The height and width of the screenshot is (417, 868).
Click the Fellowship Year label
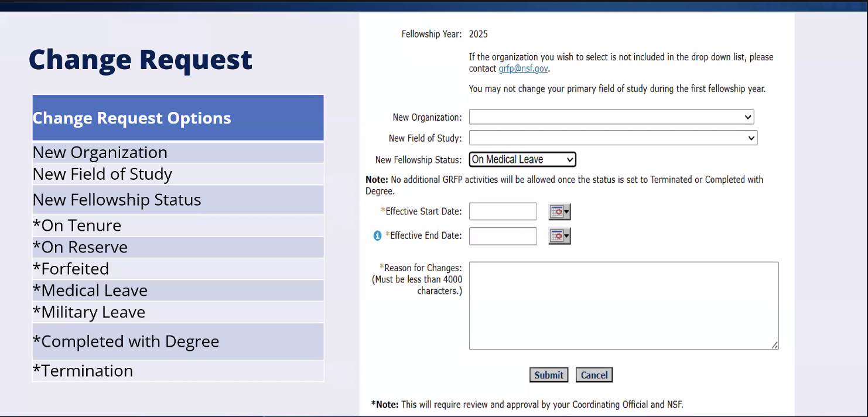tap(432, 34)
